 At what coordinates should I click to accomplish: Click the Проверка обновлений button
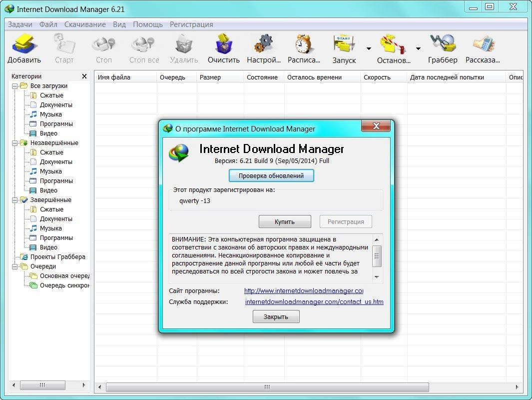click(x=271, y=175)
